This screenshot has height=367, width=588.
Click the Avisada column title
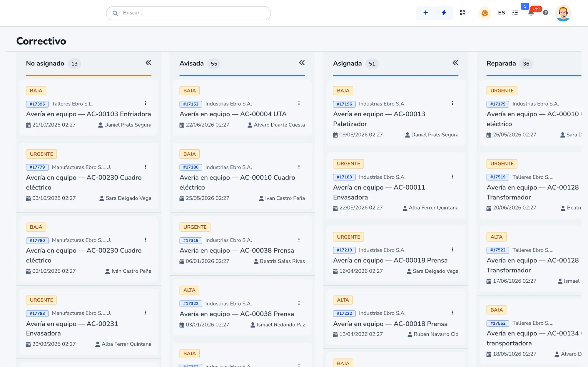[191, 63]
